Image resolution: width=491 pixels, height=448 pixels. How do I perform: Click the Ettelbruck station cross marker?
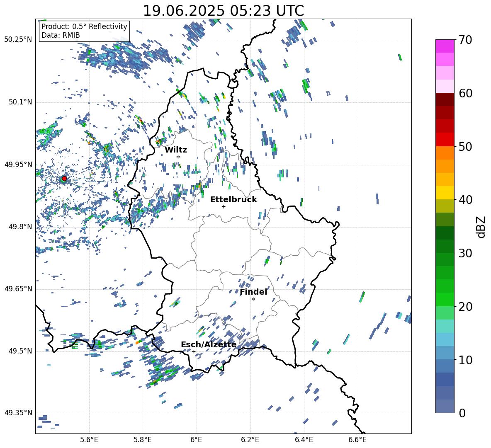pyautogui.click(x=224, y=206)
